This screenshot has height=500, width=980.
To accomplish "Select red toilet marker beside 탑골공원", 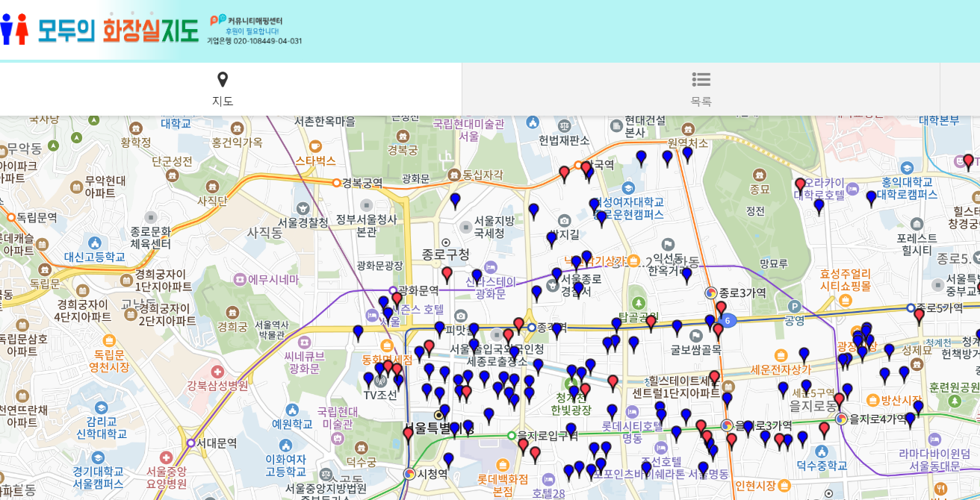I will click(x=651, y=322).
